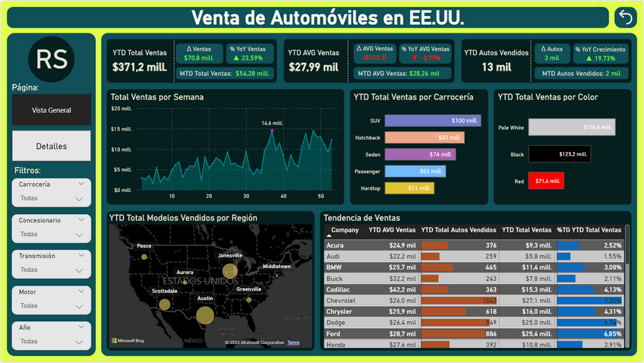Viewport: 644px width, 363px height.
Task: Expand the Año filter chevron
Action: (x=81, y=327)
